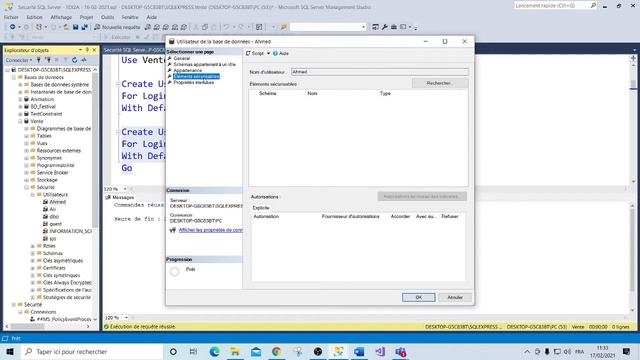640x360 pixels.
Task: Open Microsoft Teams from the taskbar
Action: click(x=401, y=351)
